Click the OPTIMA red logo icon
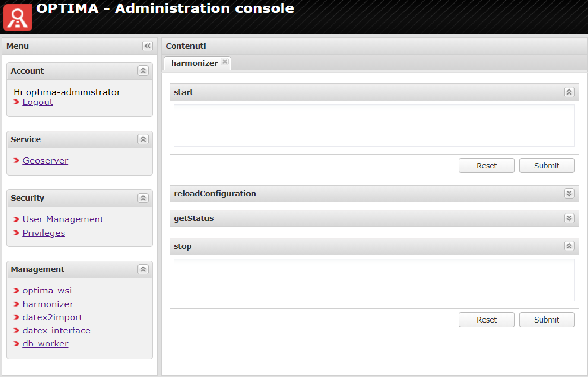The height and width of the screenshot is (377, 588). 17,17
